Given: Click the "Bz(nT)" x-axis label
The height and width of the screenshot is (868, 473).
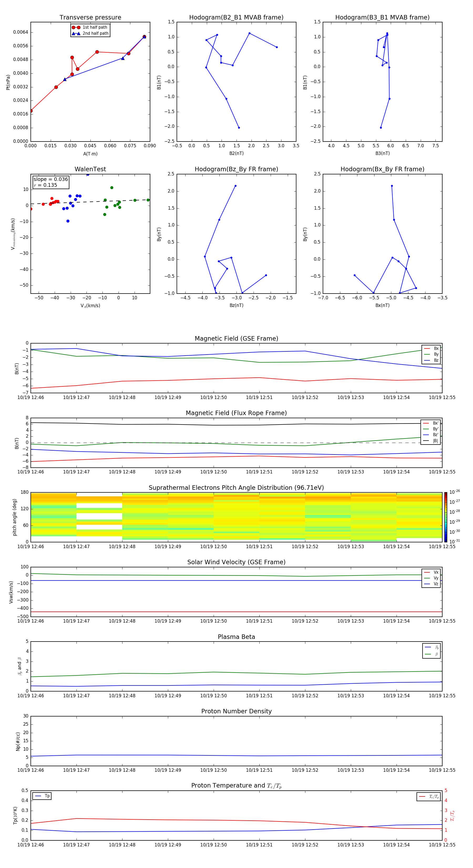Looking at the screenshot, I should point(236,305).
